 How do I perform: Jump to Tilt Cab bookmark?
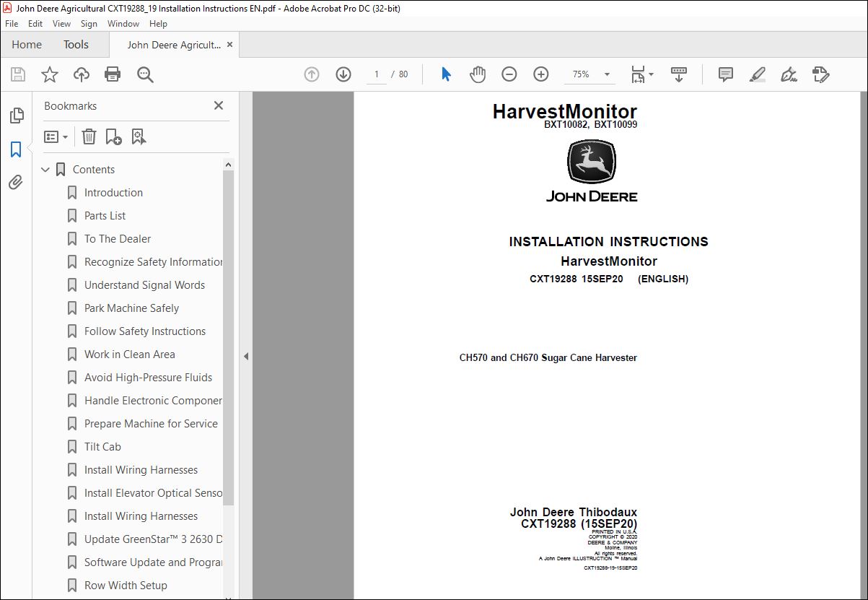[x=102, y=447]
